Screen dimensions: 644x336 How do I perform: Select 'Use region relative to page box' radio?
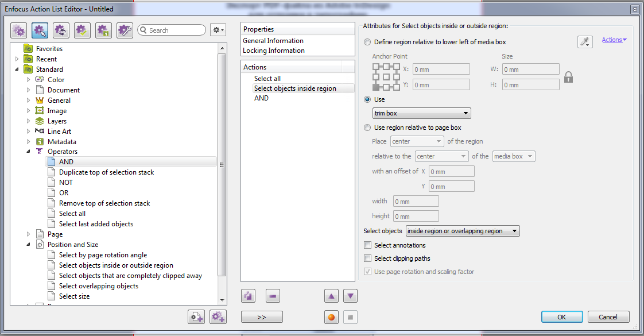[367, 128]
